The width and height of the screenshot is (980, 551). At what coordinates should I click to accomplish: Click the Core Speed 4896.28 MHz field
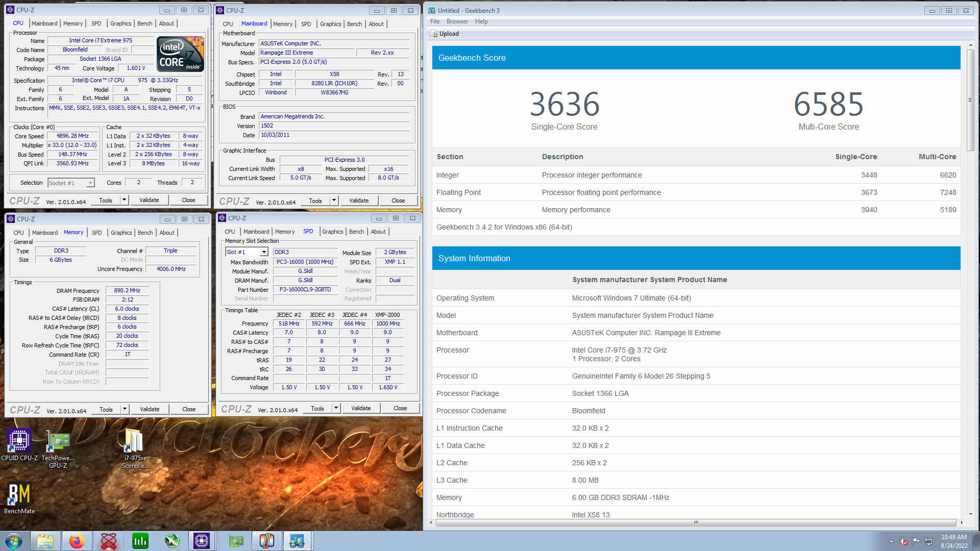(x=72, y=136)
